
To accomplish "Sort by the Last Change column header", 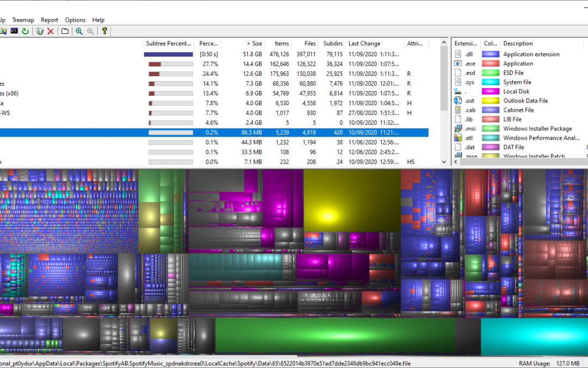I will tap(364, 44).
